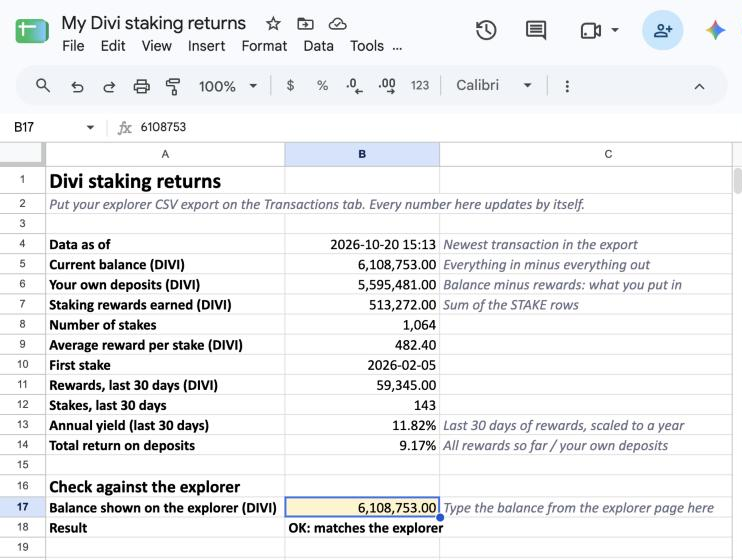Image resolution: width=742 pixels, height=560 pixels.
Task: Open the Format menu
Action: click(264, 46)
